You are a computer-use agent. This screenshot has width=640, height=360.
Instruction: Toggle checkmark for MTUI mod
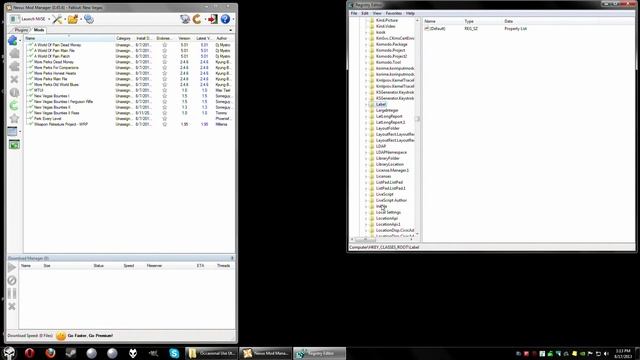pyautogui.click(x=30, y=90)
